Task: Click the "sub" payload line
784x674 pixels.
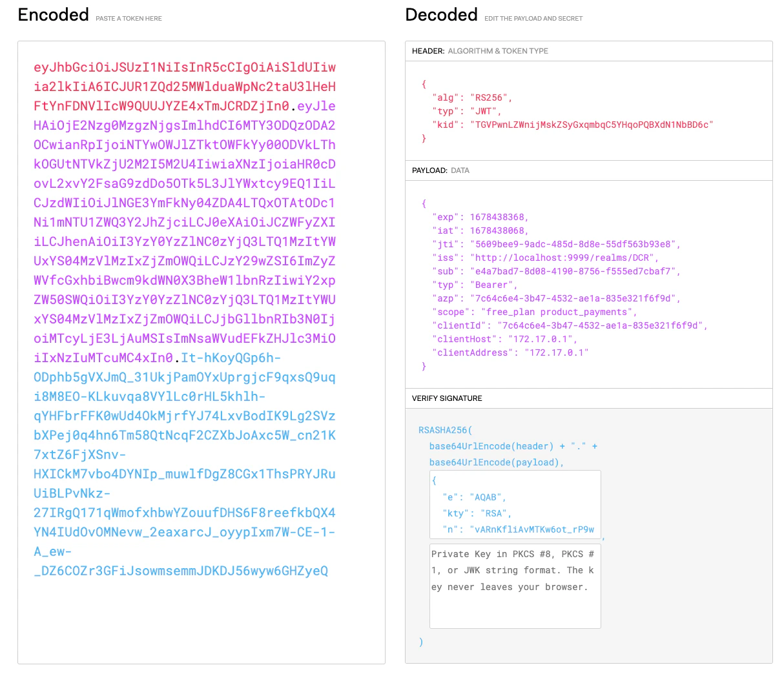Action: [557, 271]
